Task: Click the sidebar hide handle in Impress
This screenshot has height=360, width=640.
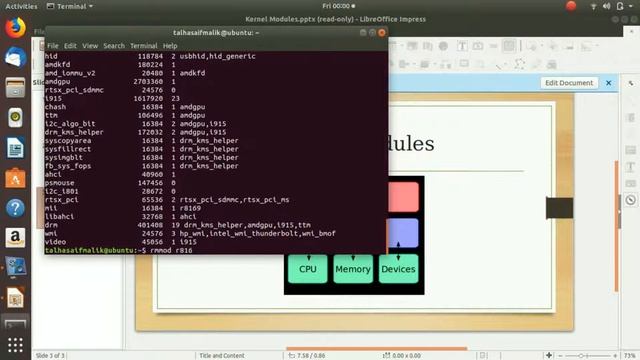Action: tap(620, 212)
